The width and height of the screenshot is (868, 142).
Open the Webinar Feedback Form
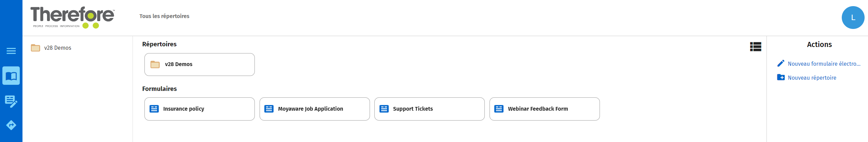544,109
